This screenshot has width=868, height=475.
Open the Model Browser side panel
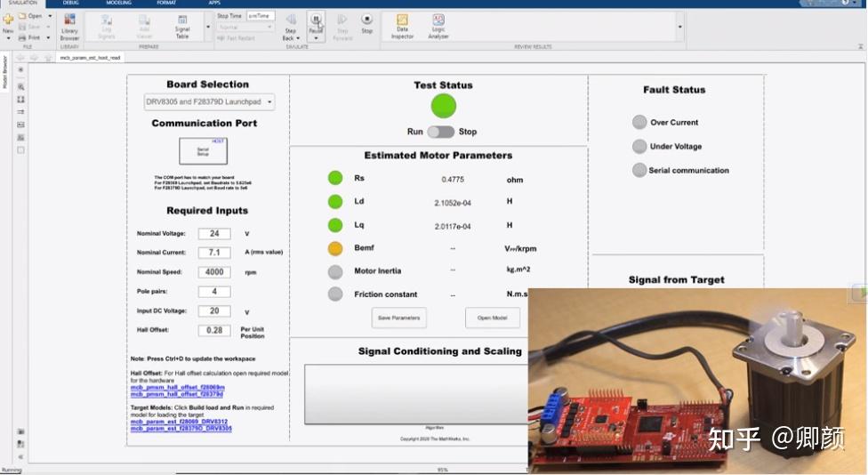[5, 72]
